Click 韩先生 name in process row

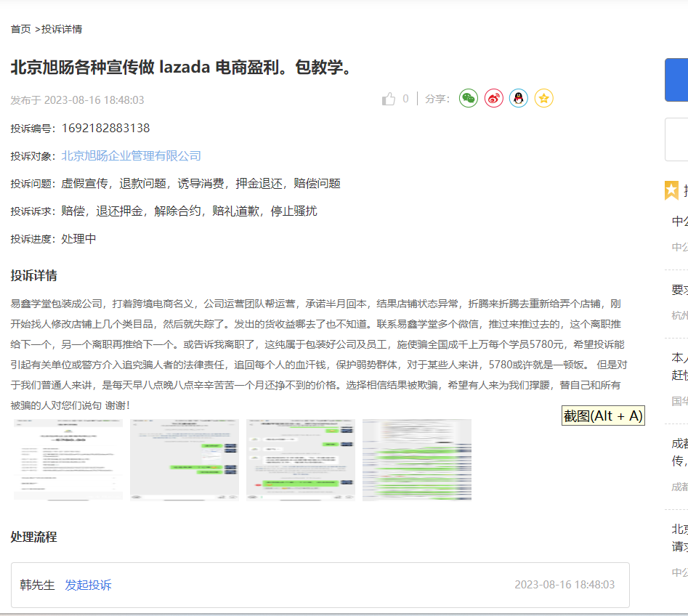37,585
